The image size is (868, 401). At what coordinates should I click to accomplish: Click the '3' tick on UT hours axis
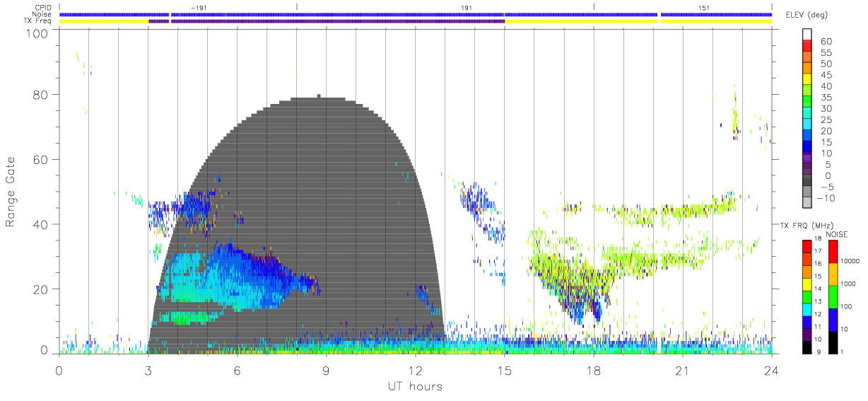pyautogui.click(x=148, y=371)
